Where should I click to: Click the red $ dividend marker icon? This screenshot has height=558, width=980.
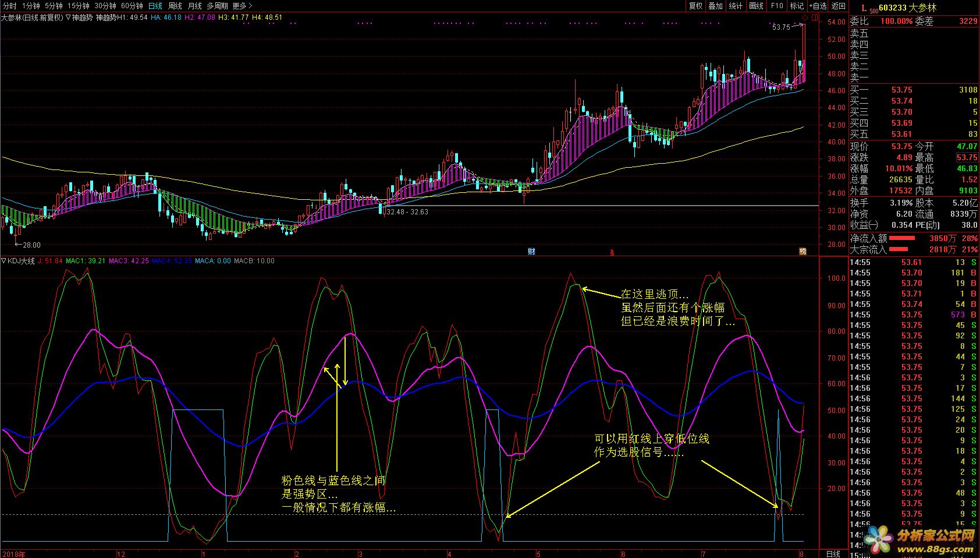[612, 252]
